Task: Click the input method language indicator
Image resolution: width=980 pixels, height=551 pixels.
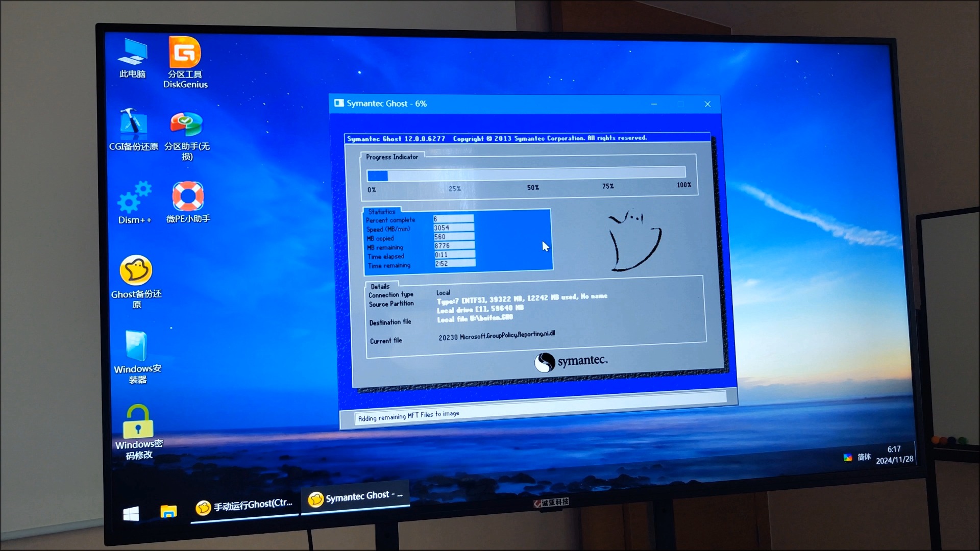Action: [x=864, y=457]
